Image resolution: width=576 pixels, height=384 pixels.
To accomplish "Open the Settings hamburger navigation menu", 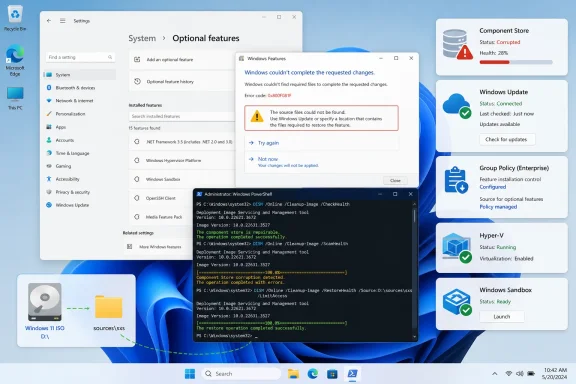I will click(x=62, y=21).
